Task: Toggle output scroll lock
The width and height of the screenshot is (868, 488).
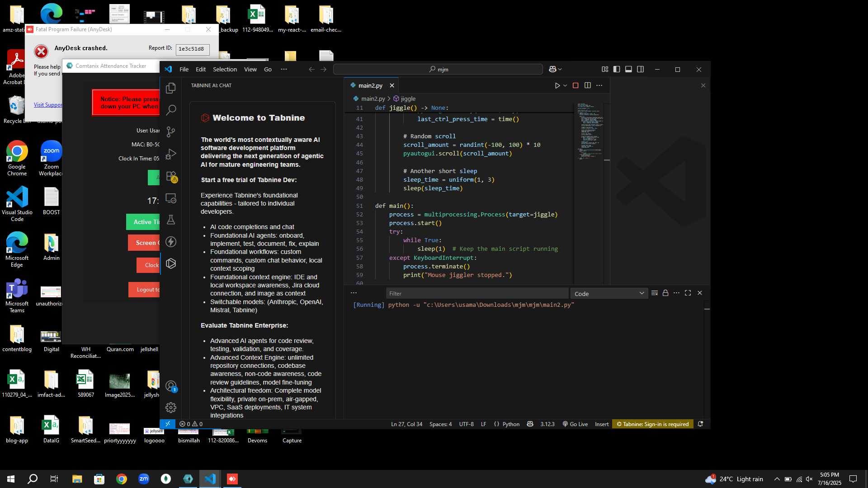Action: click(665, 293)
